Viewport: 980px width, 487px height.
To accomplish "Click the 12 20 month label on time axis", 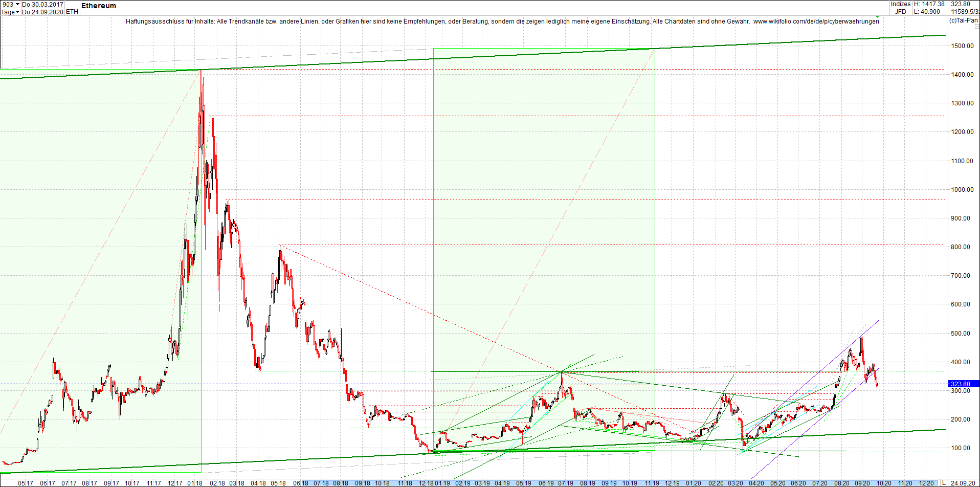I will coord(926,483).
